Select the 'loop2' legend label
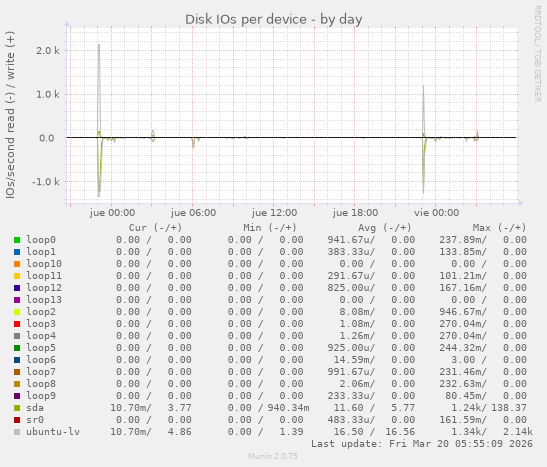Screen dimensions: 547x467 [x=41, y=312]
